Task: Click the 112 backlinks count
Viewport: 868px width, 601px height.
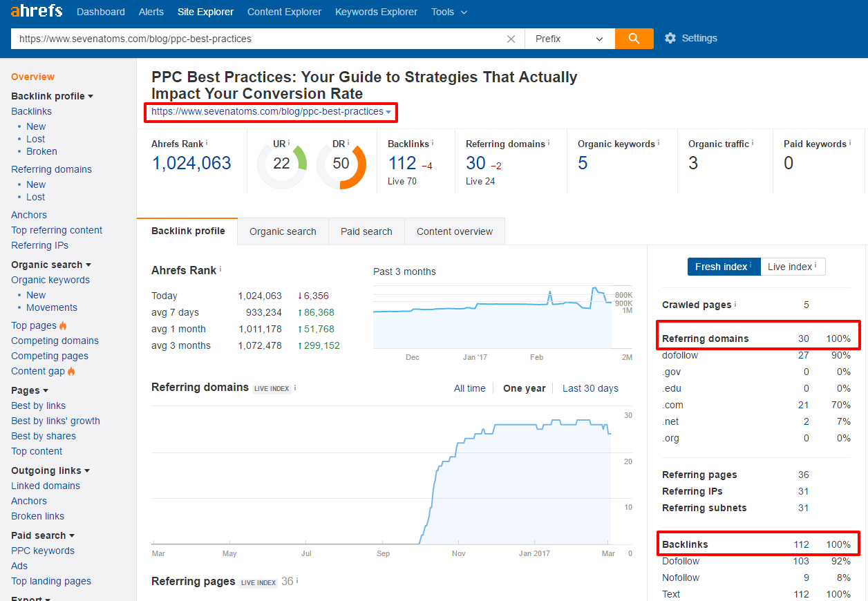Action: tap(402, 163)
